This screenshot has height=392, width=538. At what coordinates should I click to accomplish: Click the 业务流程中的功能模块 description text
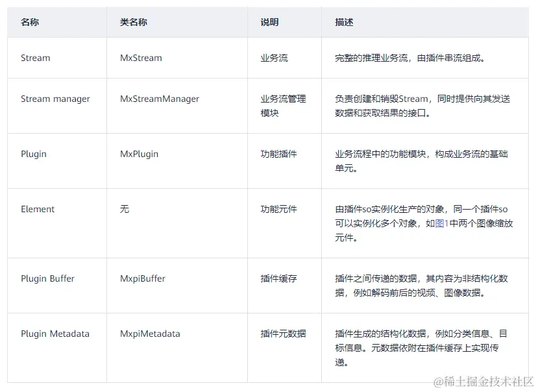tap(421, 161)
